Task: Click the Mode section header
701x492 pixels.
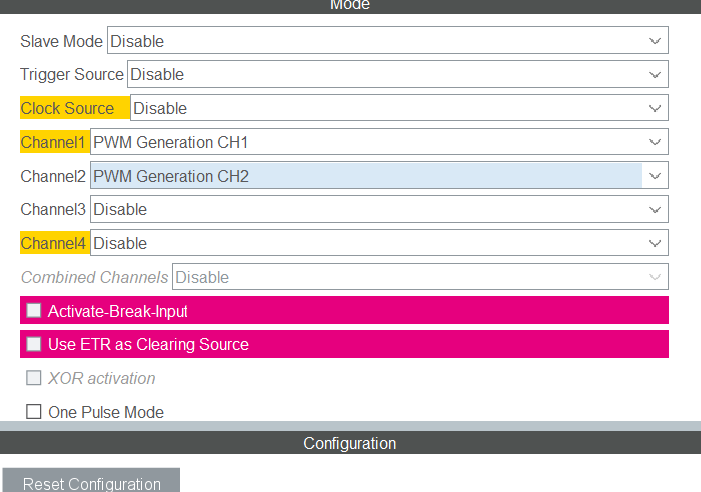Action: click(x=350, y=5)
